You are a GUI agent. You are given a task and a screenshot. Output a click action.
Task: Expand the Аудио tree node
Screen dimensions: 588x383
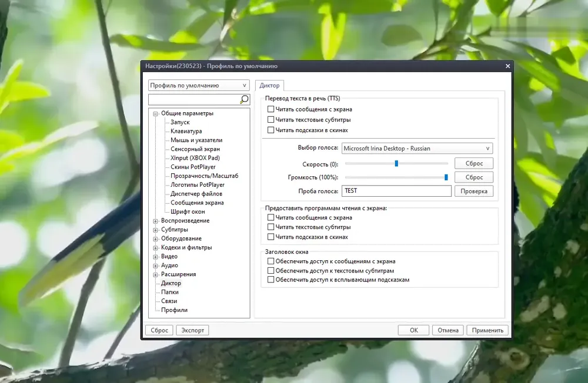[x=155, y=266]
